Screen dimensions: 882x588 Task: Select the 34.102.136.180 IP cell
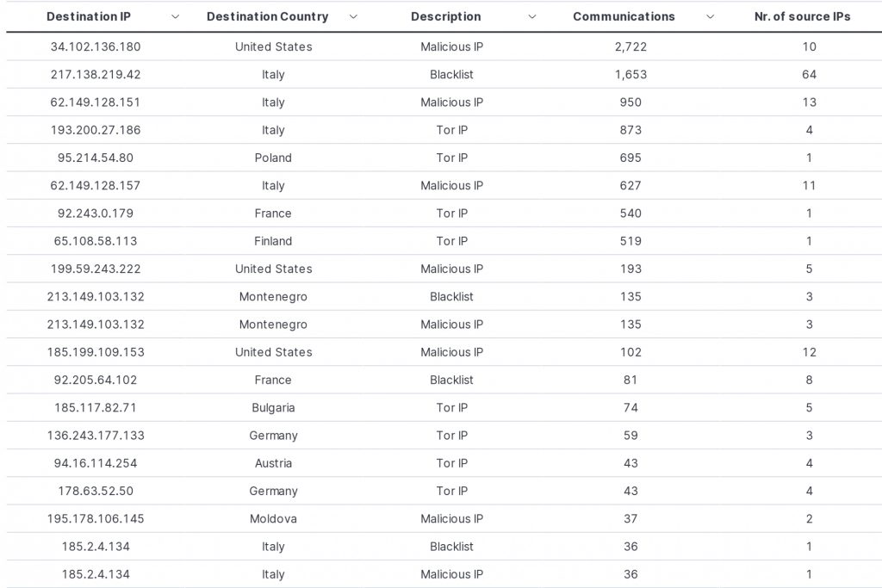point(96,46)
